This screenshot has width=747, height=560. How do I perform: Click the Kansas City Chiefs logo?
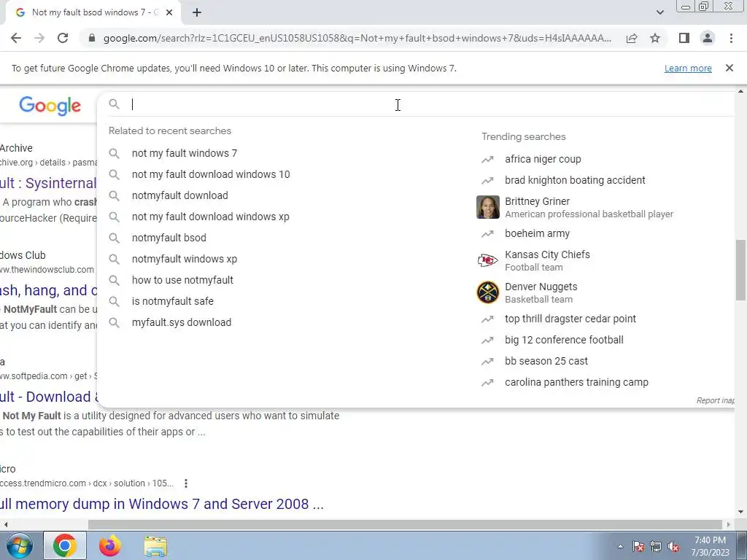click(x=488, y=260)
